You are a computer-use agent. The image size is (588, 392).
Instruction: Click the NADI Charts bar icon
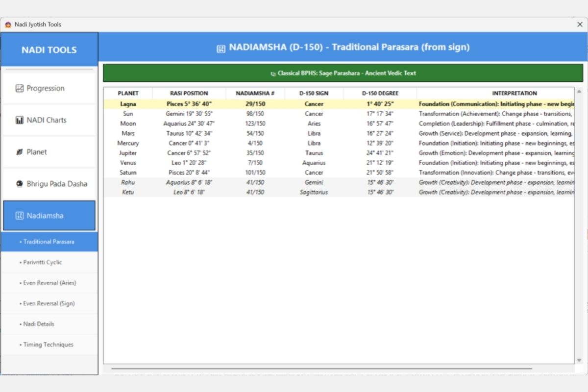pos(20,120)
